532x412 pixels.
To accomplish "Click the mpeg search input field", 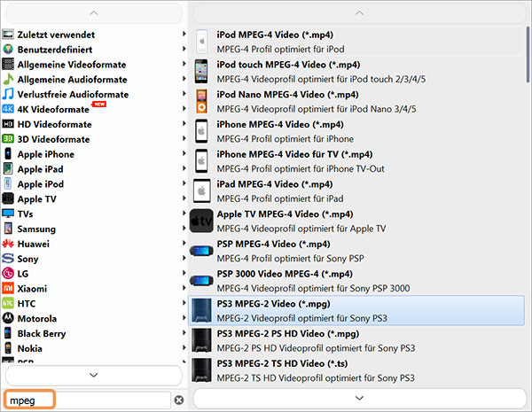I will [x=88, y=400].
